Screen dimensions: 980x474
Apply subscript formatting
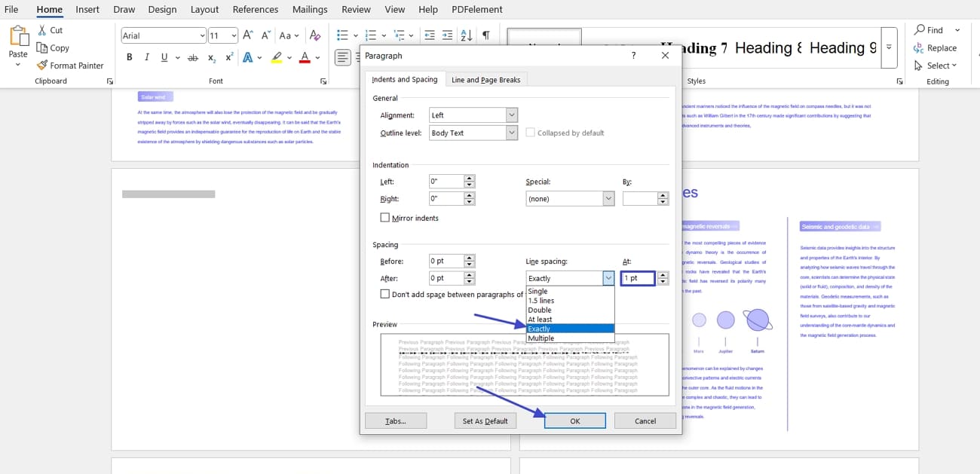pos(212,57)
